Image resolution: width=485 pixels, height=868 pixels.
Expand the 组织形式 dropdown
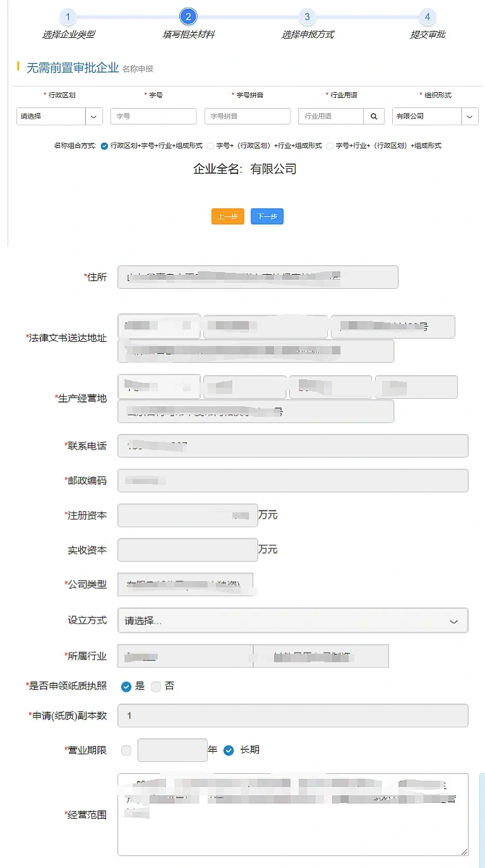point(470,116)
